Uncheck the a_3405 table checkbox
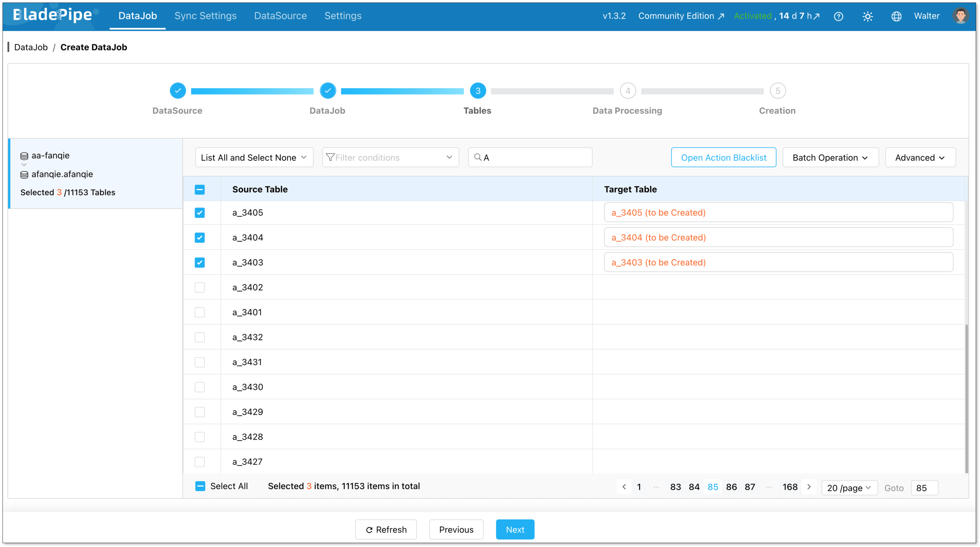Viewport: 980px width, 547px height. tap(200, 212)
